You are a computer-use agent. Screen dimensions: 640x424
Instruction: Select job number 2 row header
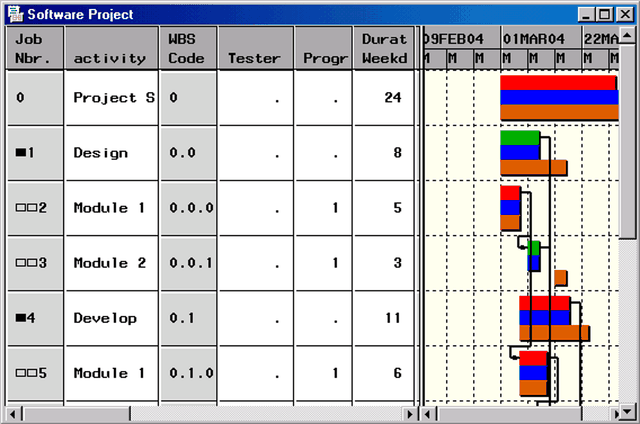coord(35,208)
